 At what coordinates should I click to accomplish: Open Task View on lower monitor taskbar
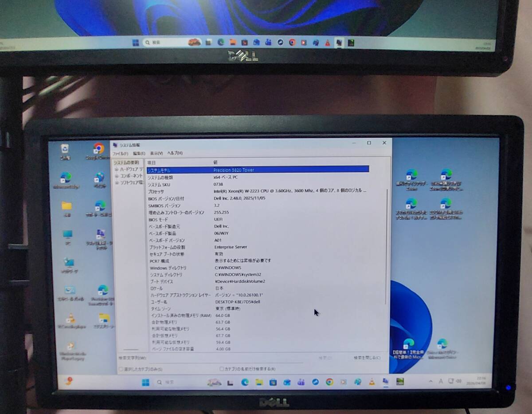click(x=230, y=382)
